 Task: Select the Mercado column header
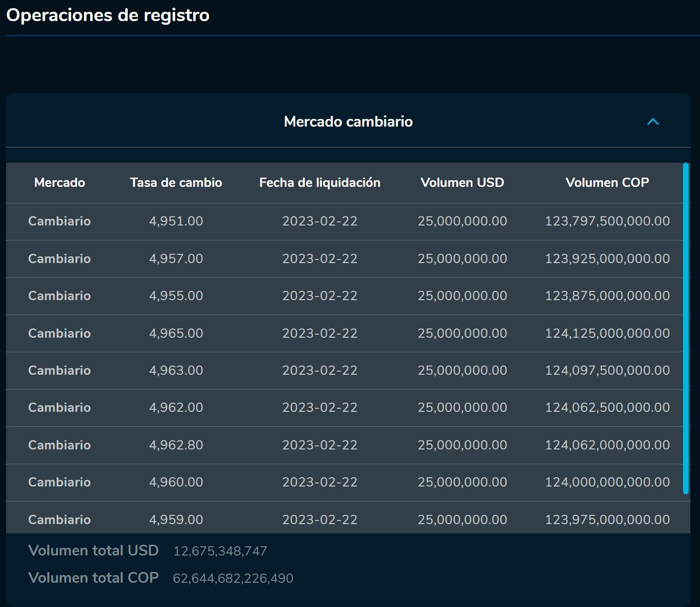click(x=59, y=183)
